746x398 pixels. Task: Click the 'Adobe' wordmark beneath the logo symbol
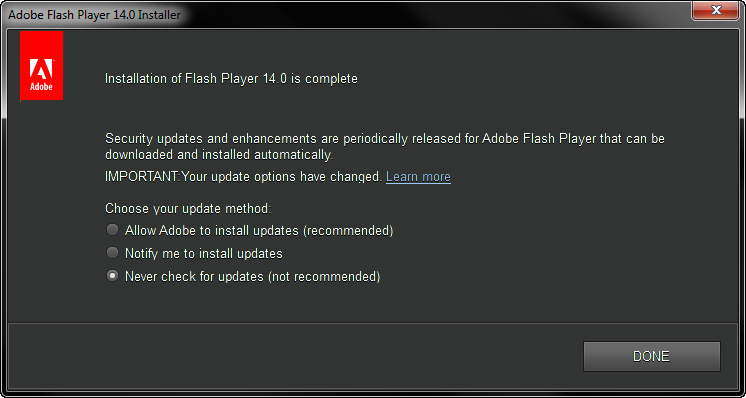41,87
